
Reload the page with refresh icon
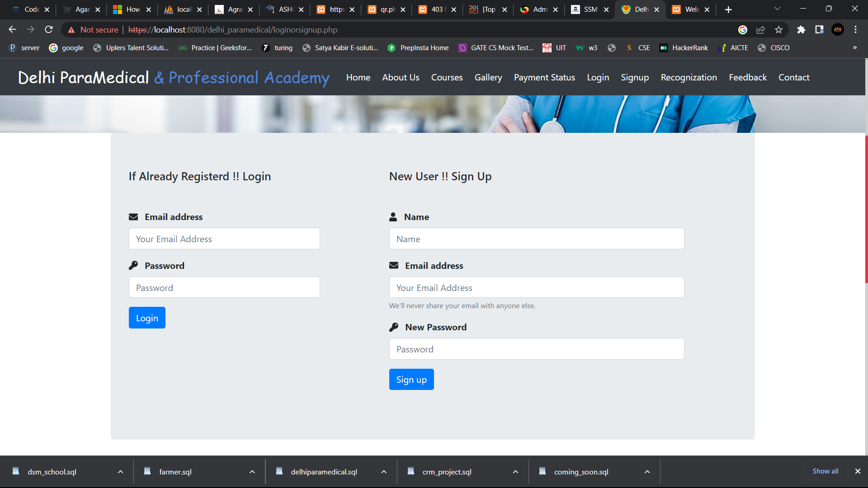pos(49,30)
